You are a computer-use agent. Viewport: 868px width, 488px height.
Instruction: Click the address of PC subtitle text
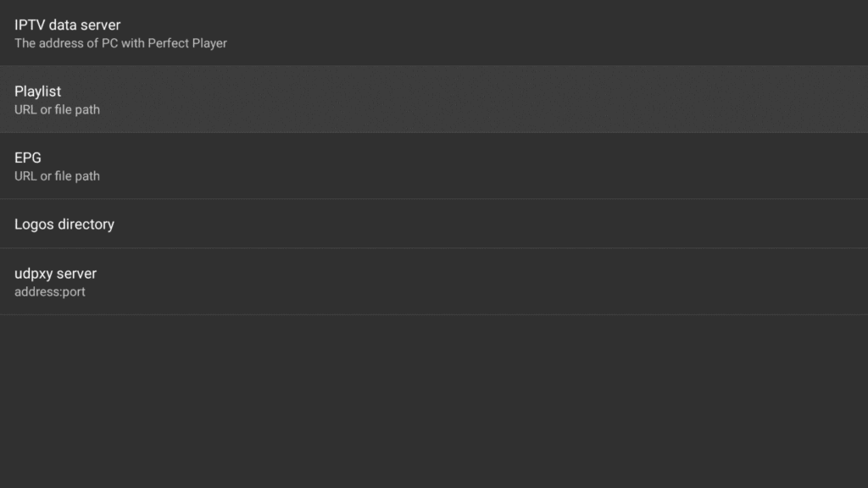120,43
